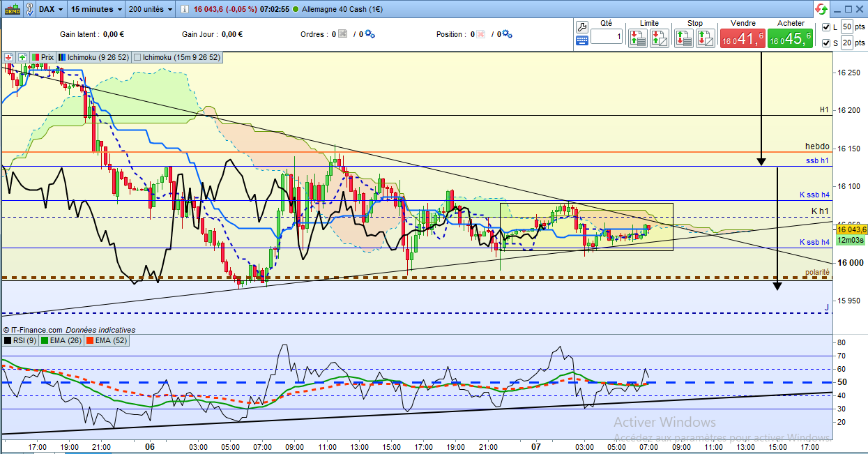868x454 pixels.
Task: Click the pin-and-checkmark icon beside DAX
Action: point(30,9)
